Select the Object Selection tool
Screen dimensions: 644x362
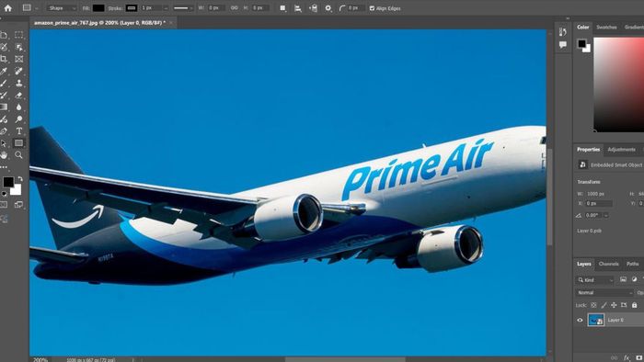[x=19, y=47]
